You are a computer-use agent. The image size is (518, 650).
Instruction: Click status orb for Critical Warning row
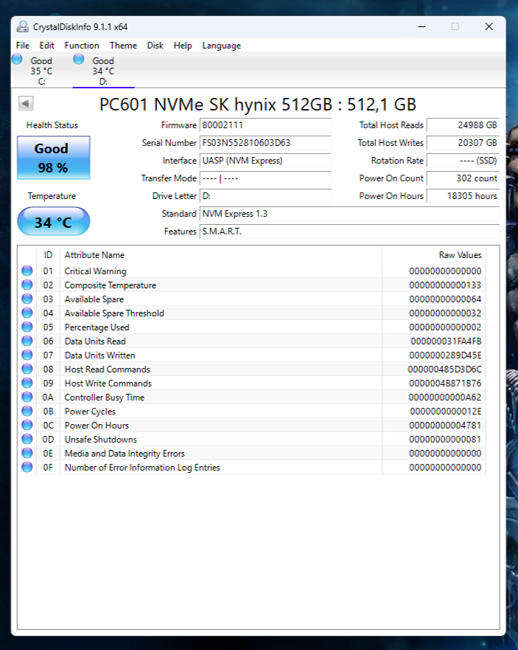coord(27,271)
